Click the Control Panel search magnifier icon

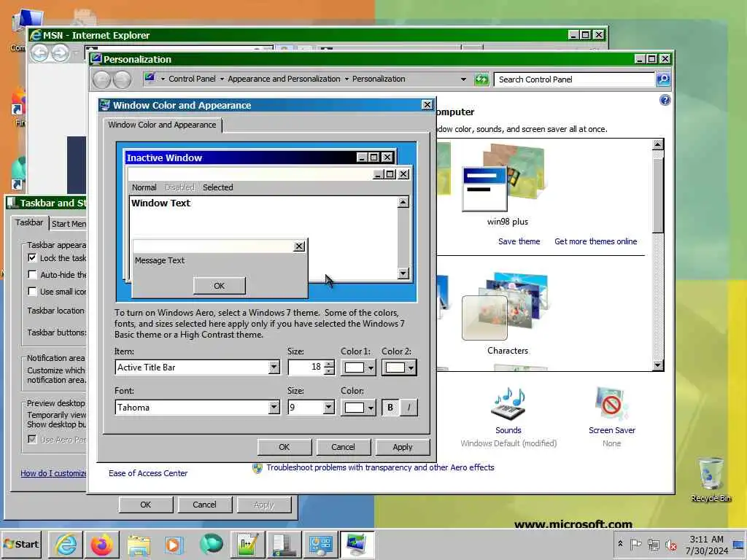[663, 79]
